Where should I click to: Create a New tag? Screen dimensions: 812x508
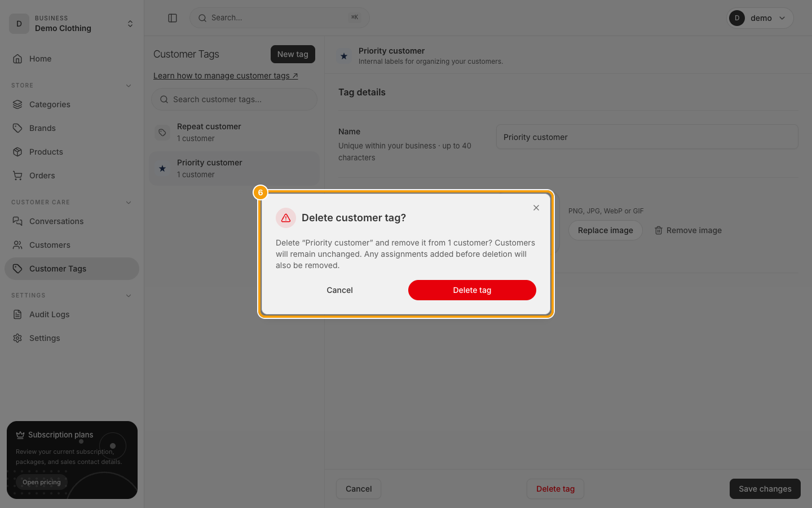coord(293,54)
